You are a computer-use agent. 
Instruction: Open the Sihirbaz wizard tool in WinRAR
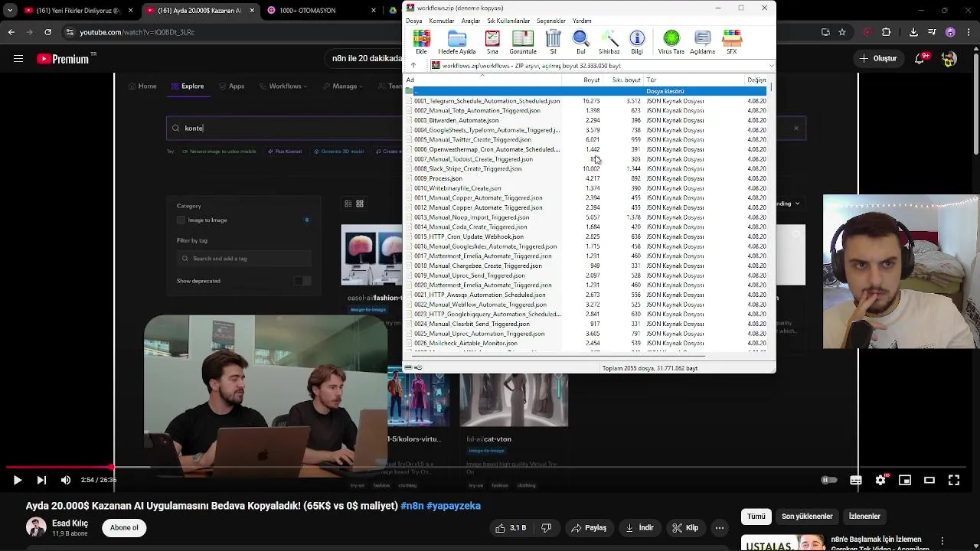(609, 41)
